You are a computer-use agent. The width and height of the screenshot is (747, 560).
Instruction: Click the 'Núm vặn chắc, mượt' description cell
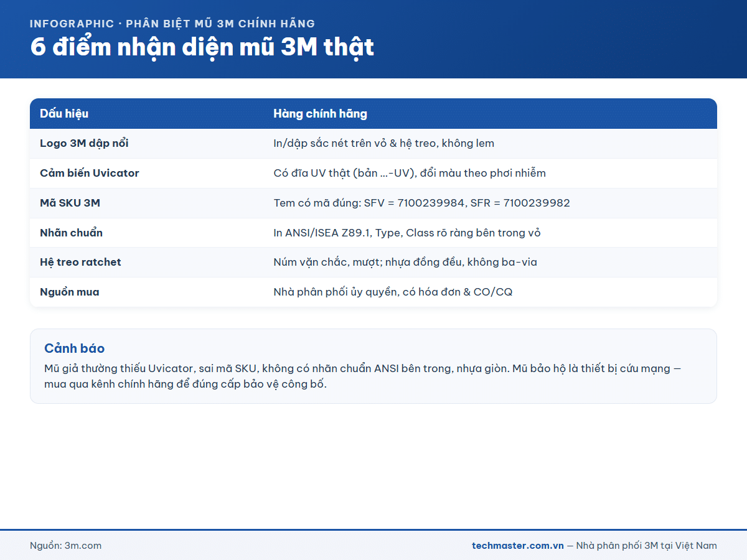pyautogui.click(x=405, y=262)
